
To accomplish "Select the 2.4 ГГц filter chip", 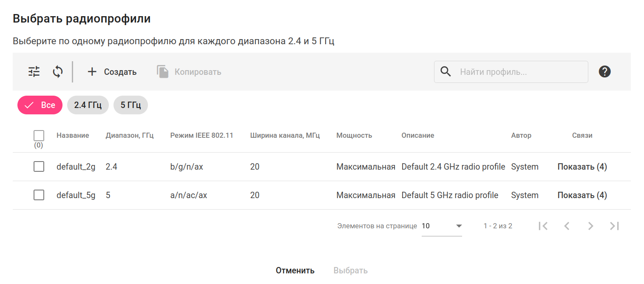I will click(88, 105).
